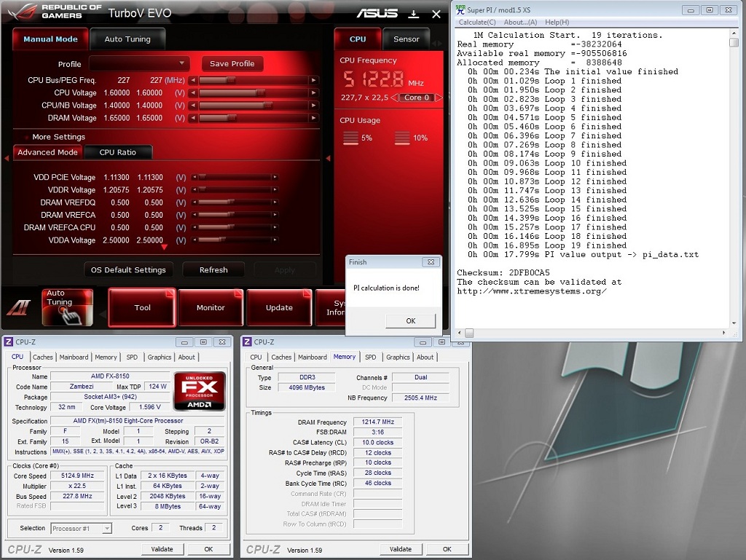
Task: Switch to Manual Mode tab
Action: pyautogui.click(x=50, y=39)
